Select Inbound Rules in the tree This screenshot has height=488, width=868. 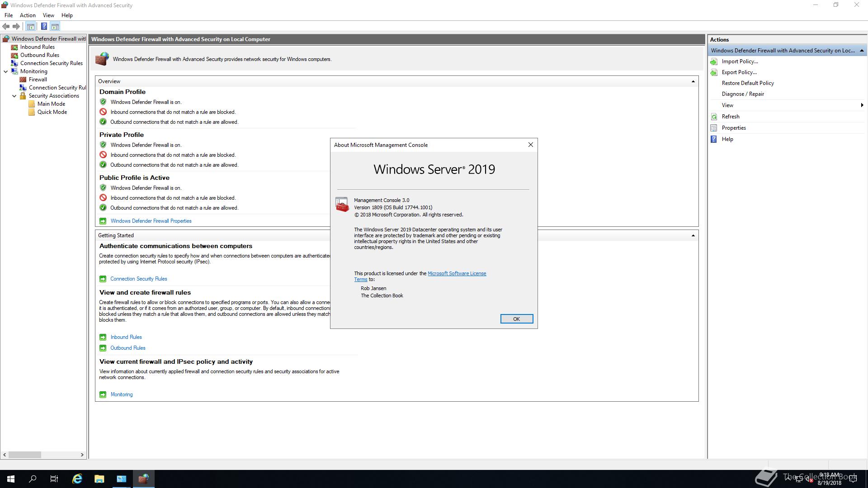(38, 47)
